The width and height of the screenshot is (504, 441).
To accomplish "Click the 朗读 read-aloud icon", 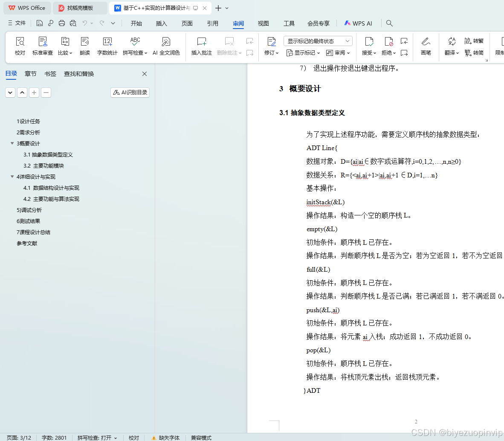I will pos(85,46).
